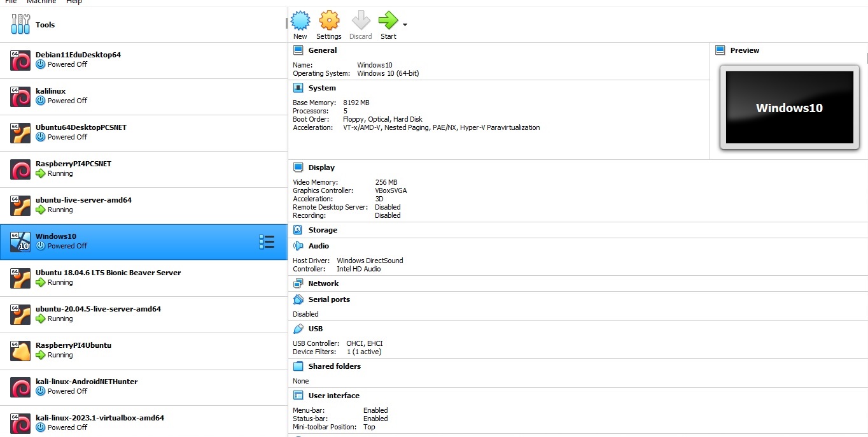Click the General section icon
Screen dimensions: 868x437
point(298,50)
